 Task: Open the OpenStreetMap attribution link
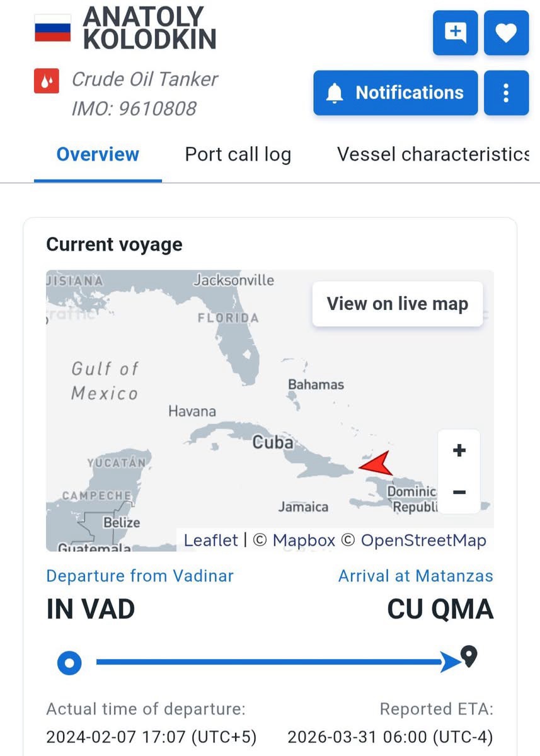[x=423, y=541]
